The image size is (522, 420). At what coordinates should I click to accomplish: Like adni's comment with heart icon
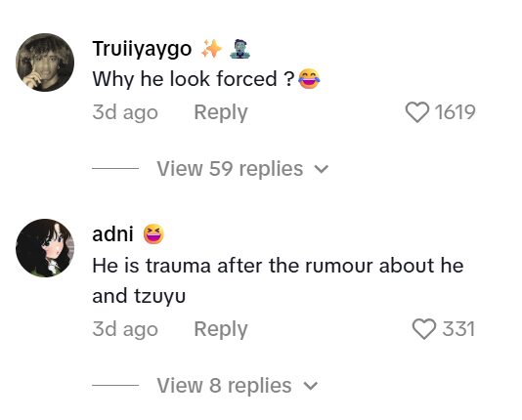pos(424,329)
